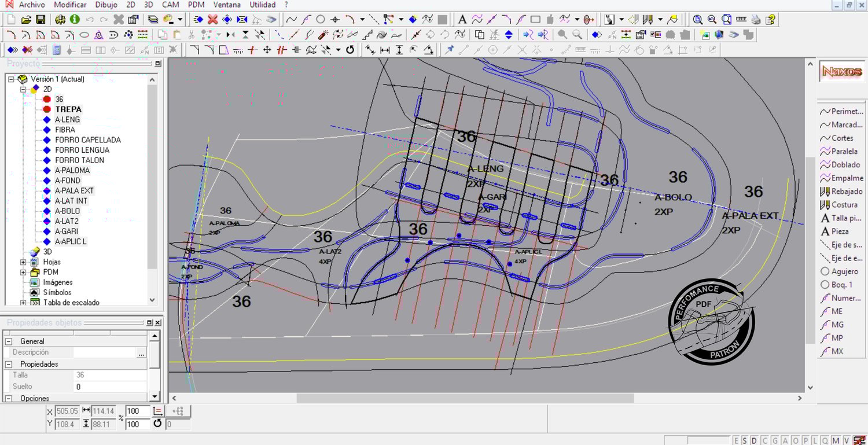This screenshot has height=445, width=868.
Task: Click the horizontal scrollbar under the canvas
Action: 465,398
